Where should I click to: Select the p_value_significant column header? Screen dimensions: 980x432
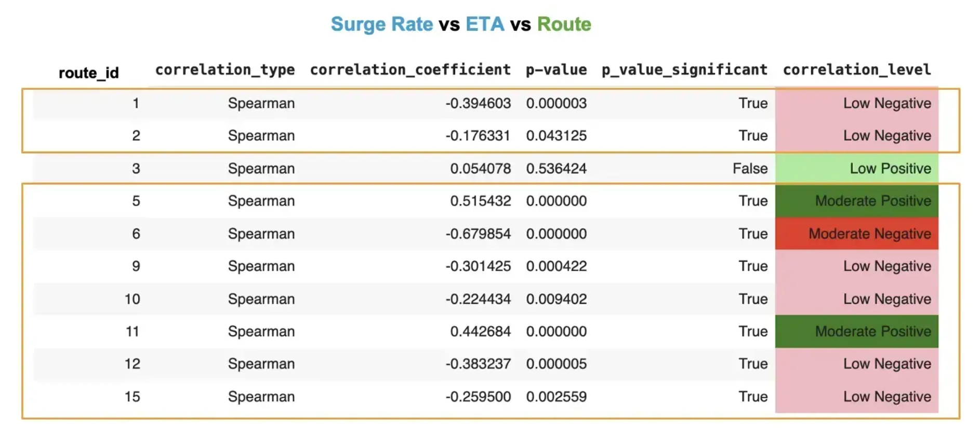(x=684, y=70)
